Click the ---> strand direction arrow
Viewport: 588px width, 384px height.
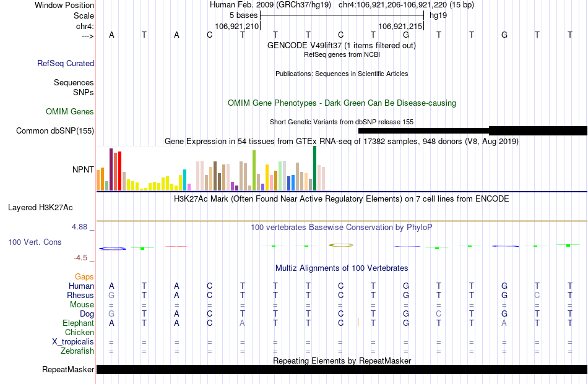[x=88, y=36]
